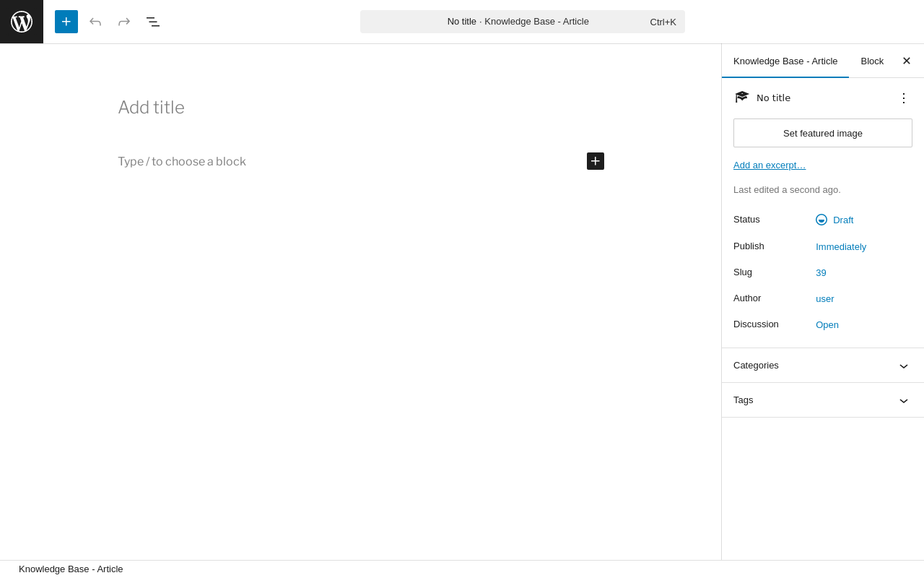Click Knowledge Base - Article breadcrumb in footer

click(71, 569)
